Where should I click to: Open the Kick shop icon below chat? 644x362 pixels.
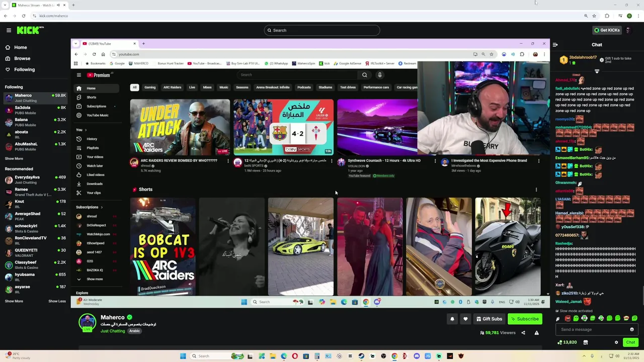(586, 342)
